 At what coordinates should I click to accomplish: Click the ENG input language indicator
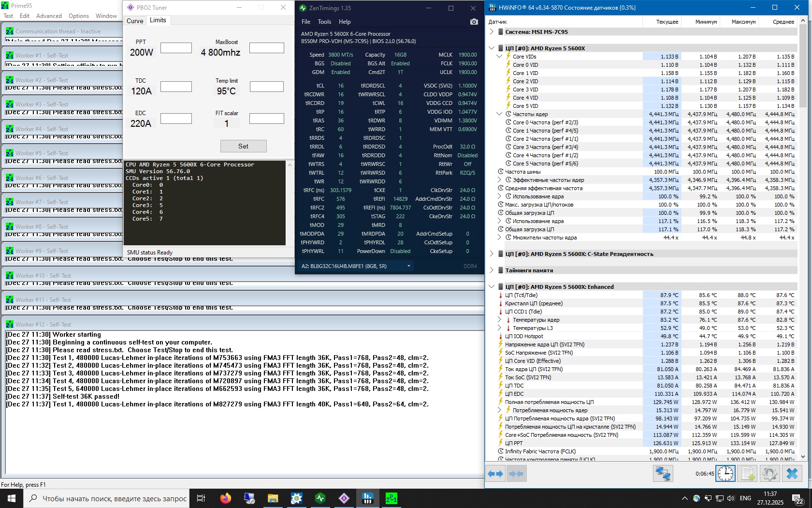pos(745,498)
